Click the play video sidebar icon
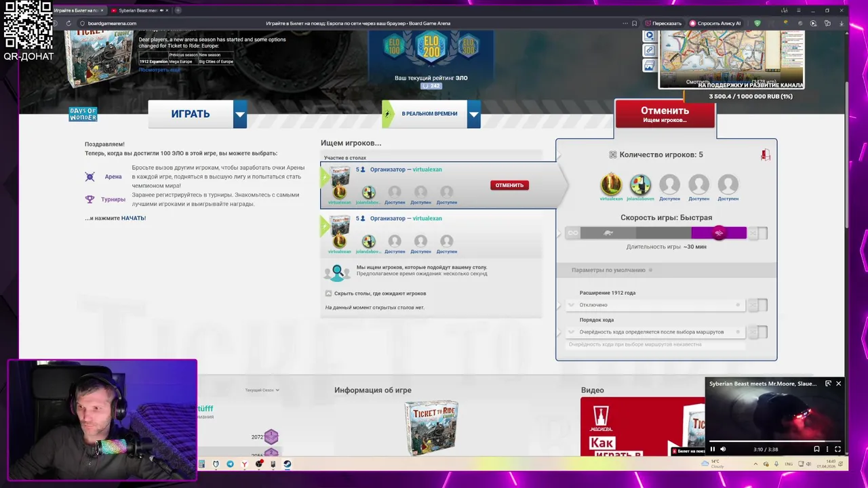Image resolution: width=868 pixels, height=488 pixels. pyautogui.click(x=649, y=35)
